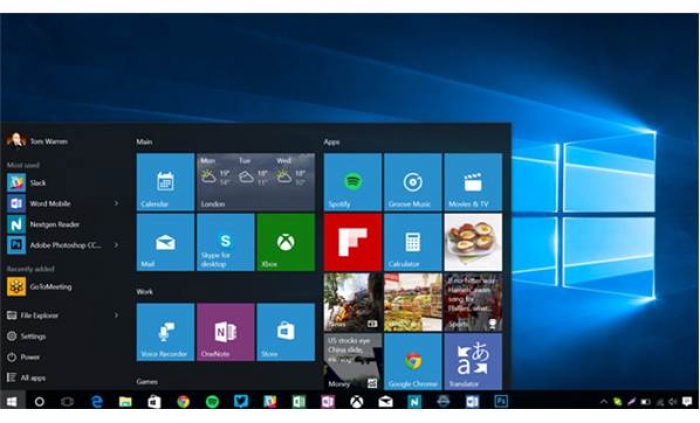Open the Mail tile
Screen dimensions: 700x423
coord(165,242)
